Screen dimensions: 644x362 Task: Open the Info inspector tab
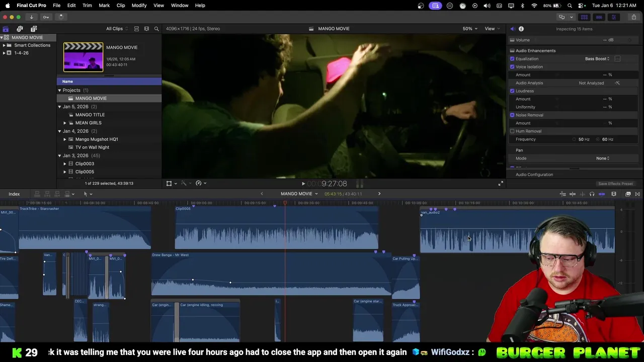[521, 29]
